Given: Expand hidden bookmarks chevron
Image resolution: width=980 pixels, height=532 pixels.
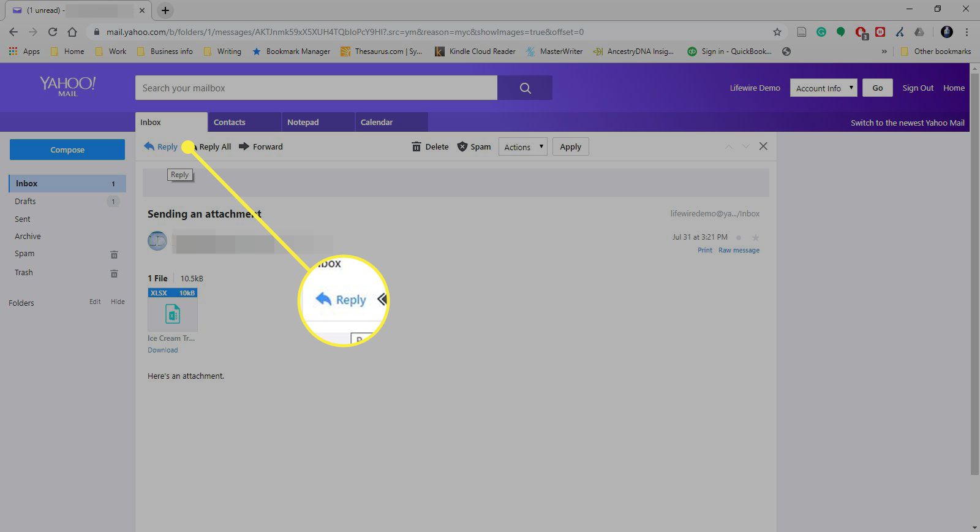Looking at the screenshot, I should (x=884, y=51).
